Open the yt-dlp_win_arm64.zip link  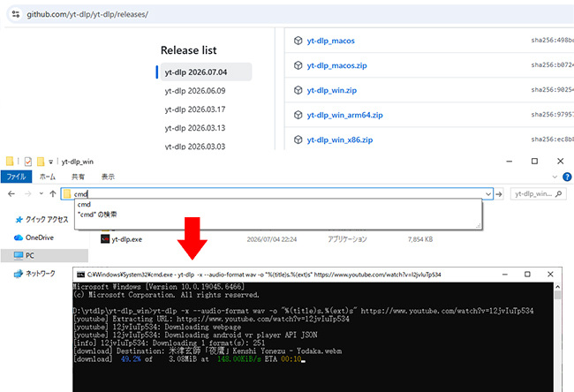coord(344,115)
